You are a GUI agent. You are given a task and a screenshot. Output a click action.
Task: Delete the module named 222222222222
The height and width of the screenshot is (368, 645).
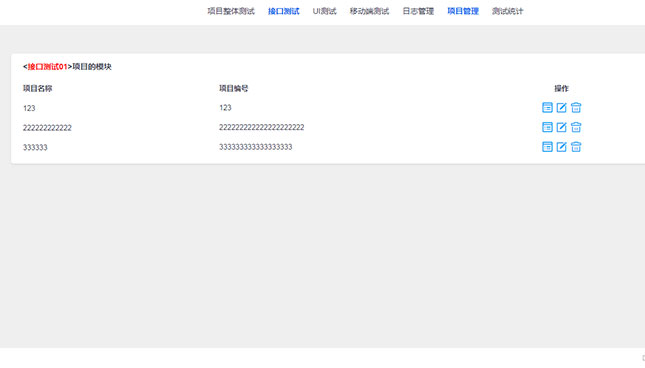pyautogui.click(x=576, y=127)
